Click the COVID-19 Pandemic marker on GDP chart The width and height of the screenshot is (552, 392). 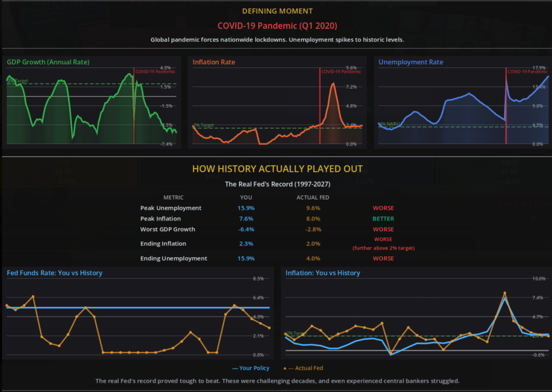pyautogui.click(x=155, y=72)
